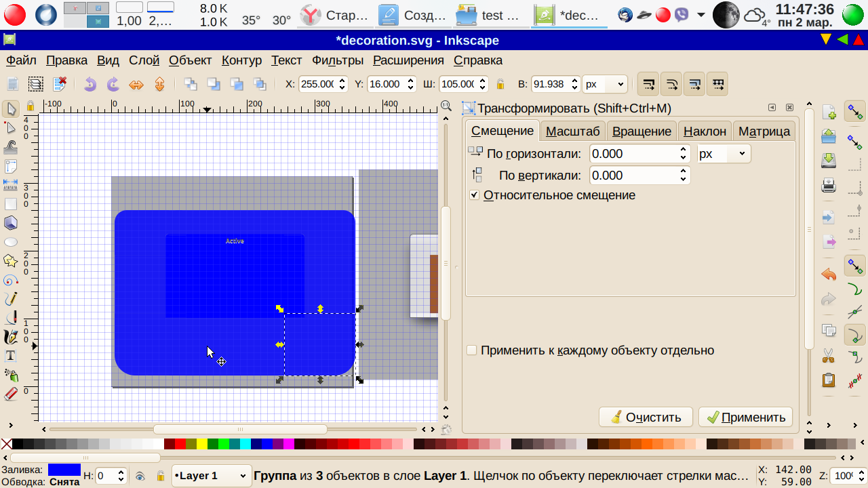Uncheck Относительное смещение checkbox

[x=474, y=195]
